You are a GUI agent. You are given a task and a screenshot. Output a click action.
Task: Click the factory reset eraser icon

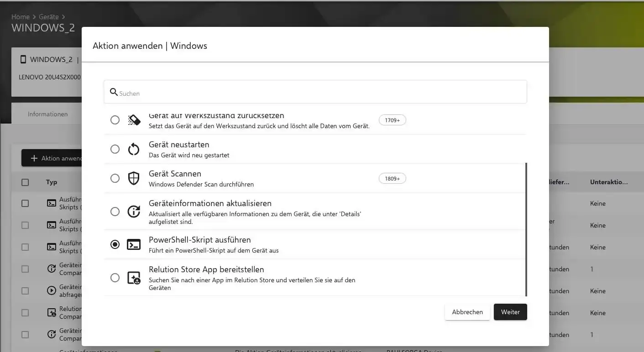pyautogui.click(x=134, y=120)
